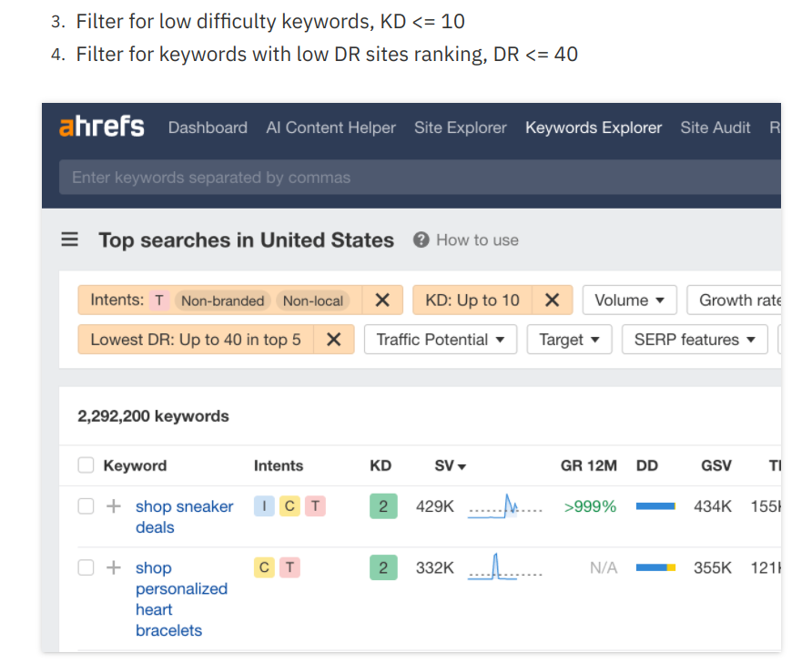Remove the Lowest DR filter with its X

(x=334, y=340)
